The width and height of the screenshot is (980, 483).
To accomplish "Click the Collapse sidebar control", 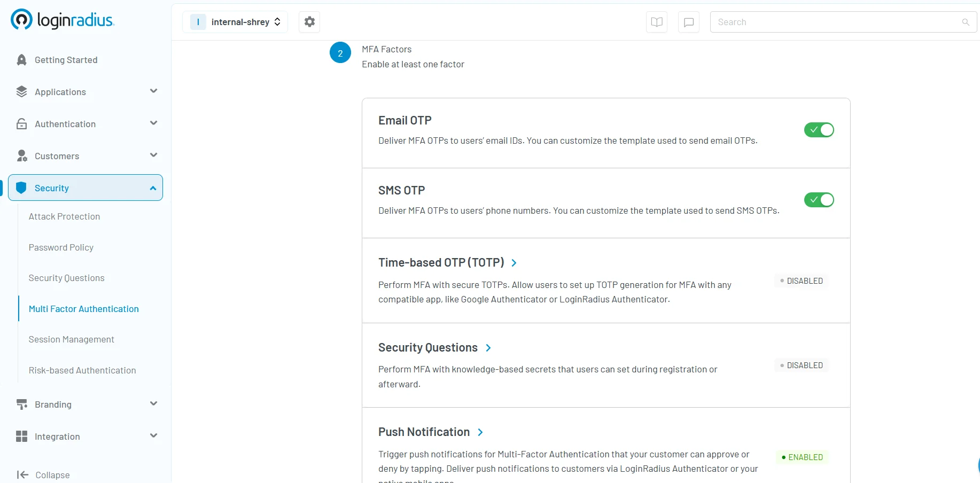I will (44, 474).
